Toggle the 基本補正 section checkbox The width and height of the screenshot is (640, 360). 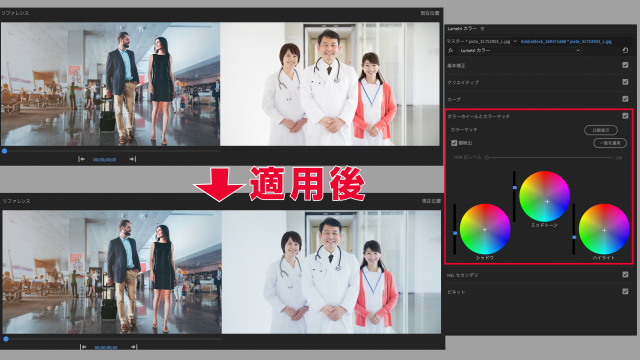click(x=625, y=65)
